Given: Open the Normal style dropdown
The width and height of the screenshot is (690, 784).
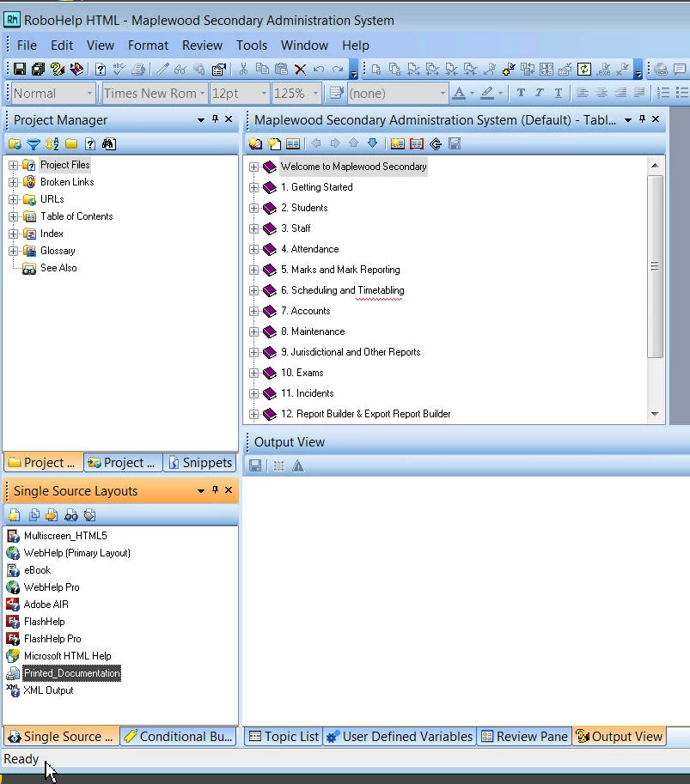Looking at the screenshot, I should click(89, 94).
